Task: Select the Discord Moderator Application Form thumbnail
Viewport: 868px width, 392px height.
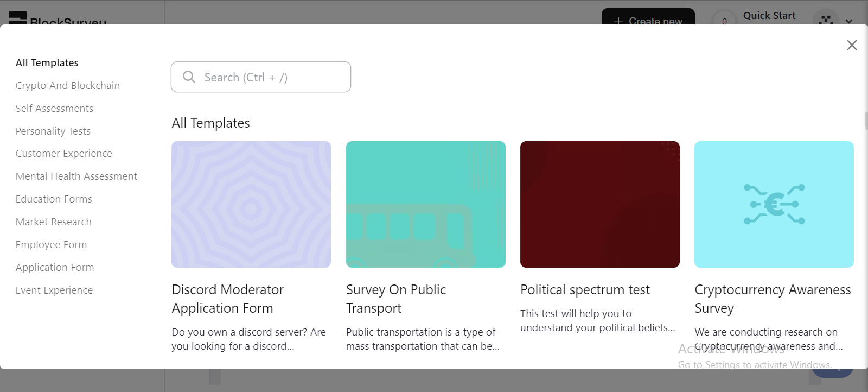Action: pyautogui.click(x=251, y=204)
